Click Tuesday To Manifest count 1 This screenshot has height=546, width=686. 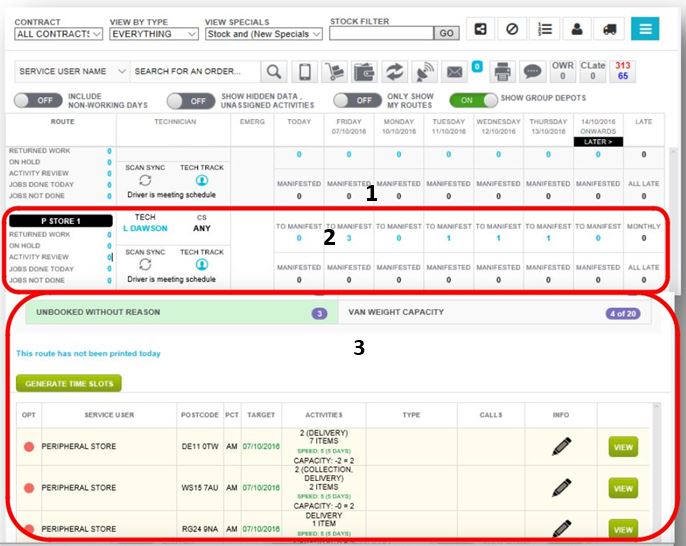(448, 238)
